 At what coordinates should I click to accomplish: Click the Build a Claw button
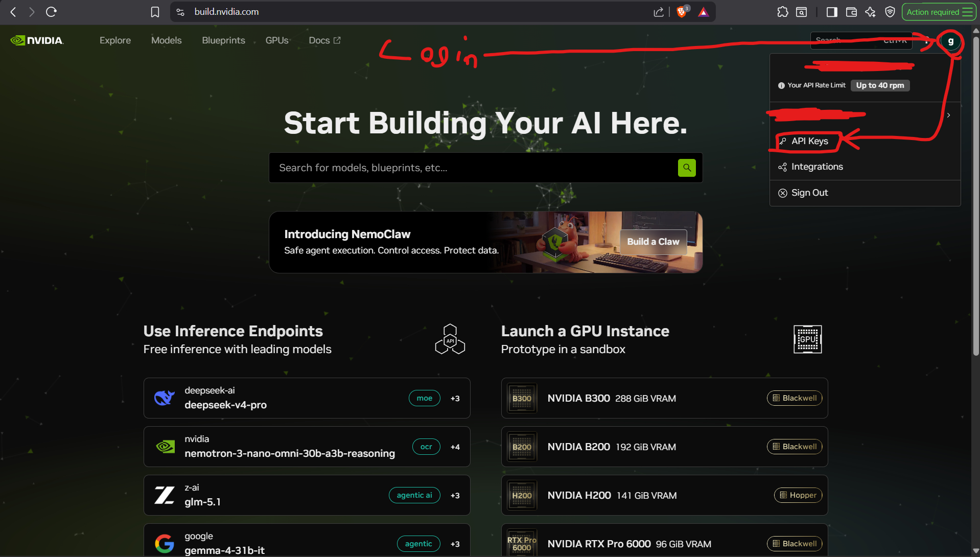(x=654, y=242)
